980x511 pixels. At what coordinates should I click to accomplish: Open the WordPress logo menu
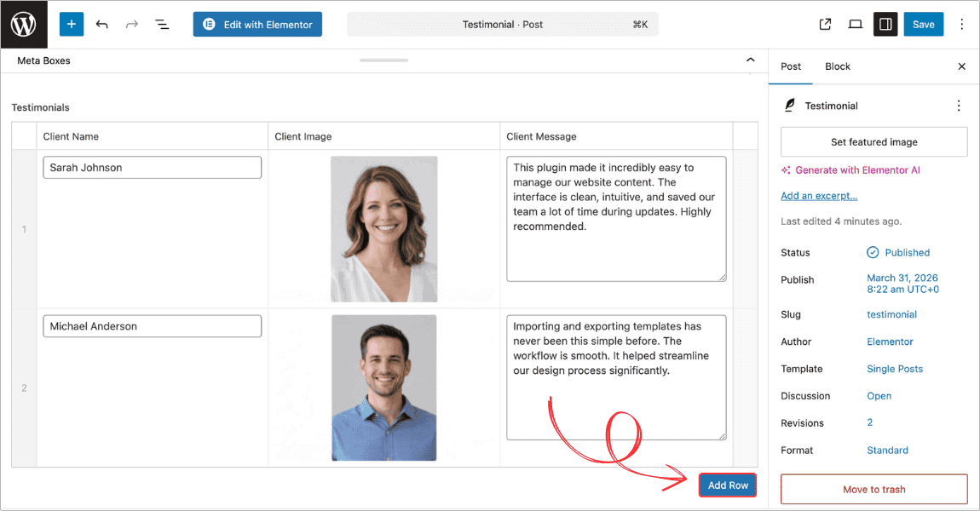tap(24, 25)
